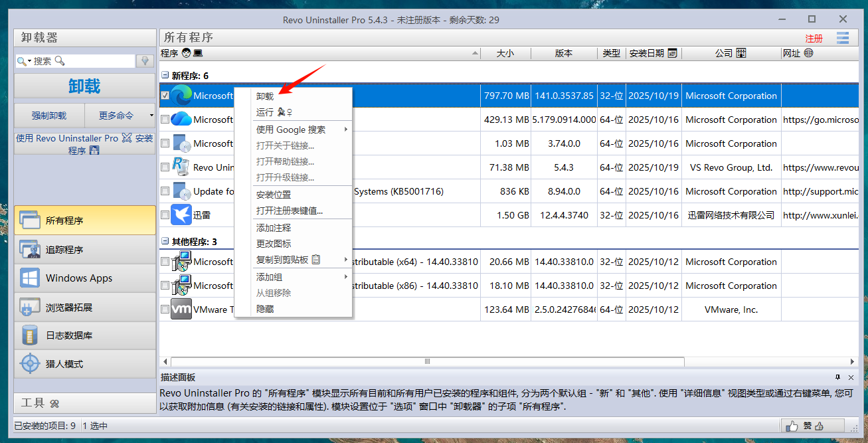Click the 搜索 search input field

pyautogui.click(x=83, y=61)
